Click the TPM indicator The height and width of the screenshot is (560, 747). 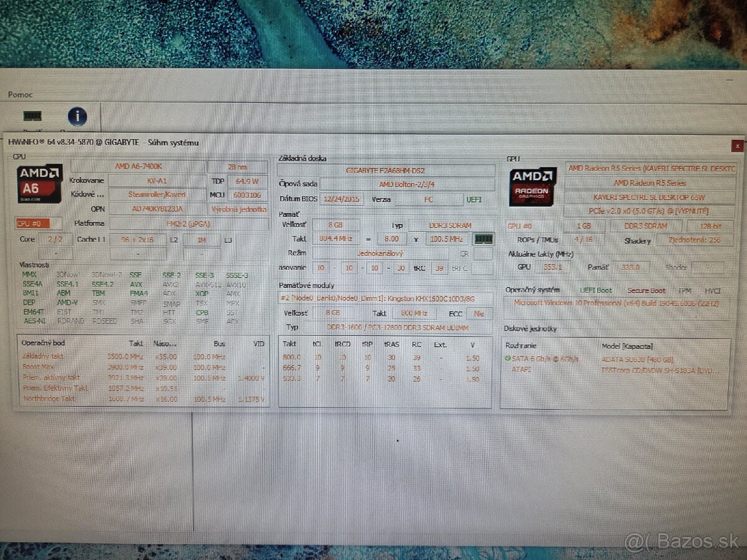coord(684,291)
